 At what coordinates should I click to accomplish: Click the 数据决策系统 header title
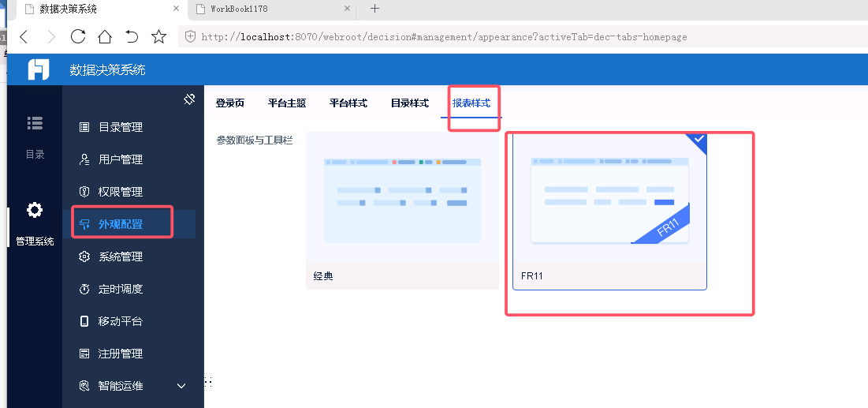[107, 70]
